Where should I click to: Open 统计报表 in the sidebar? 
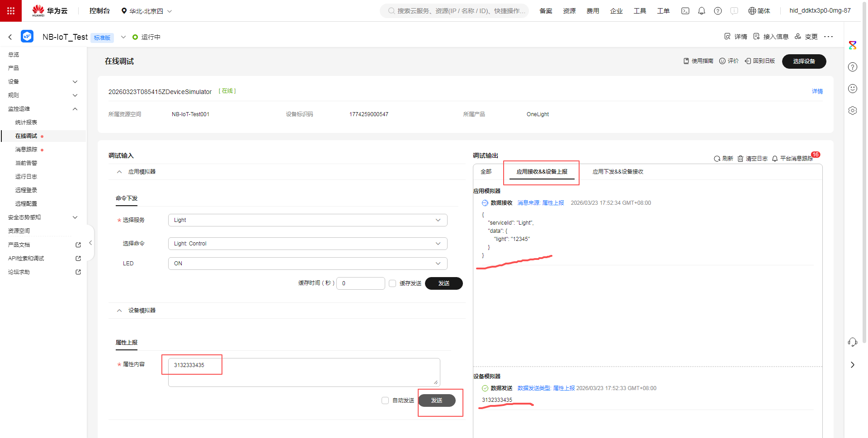[x=26, y=122]
